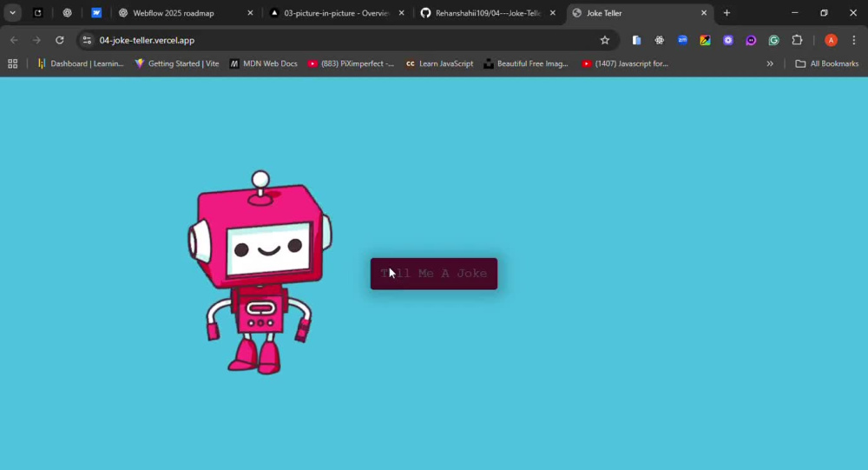Close the 03-picture-in-picture tab
The image size is (868, 470).
pos(401,13)
